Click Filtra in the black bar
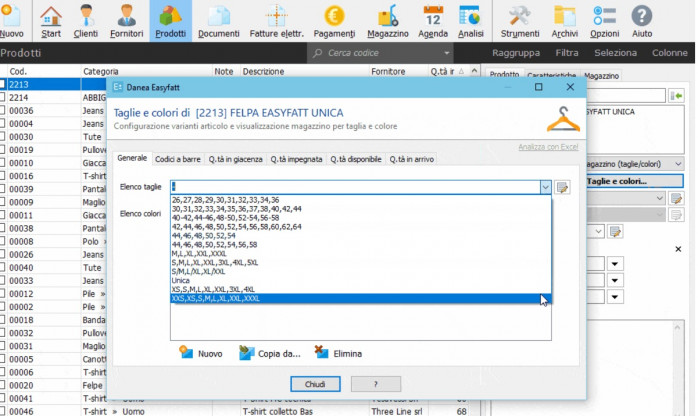The width and height of the screenshot is (698, 416). [x=567, y=53]
